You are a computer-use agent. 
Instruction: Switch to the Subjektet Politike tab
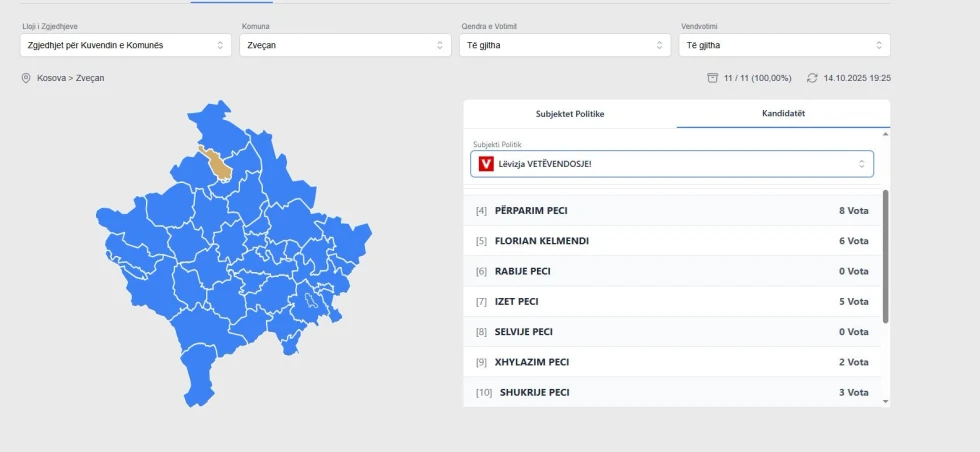pos(570,114)
